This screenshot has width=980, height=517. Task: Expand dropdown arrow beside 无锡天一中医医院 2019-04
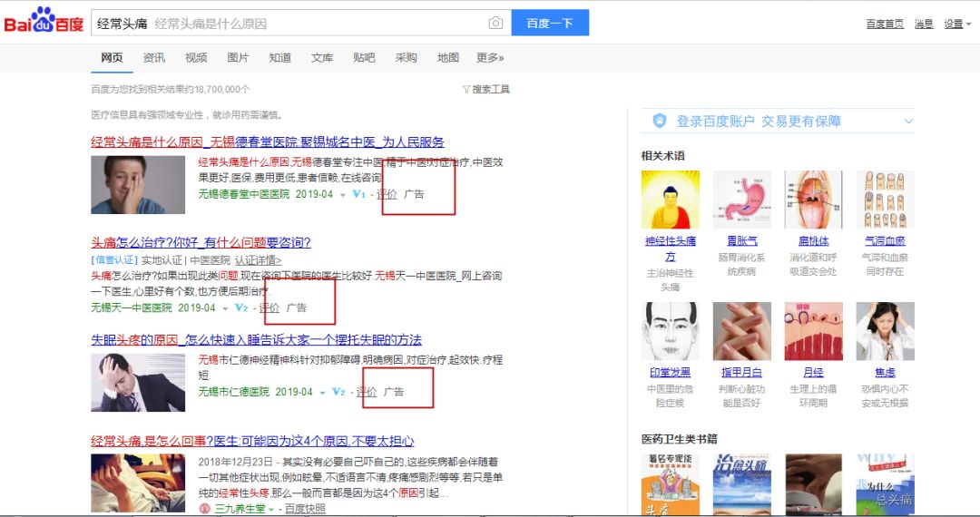(x=225, y=308)
